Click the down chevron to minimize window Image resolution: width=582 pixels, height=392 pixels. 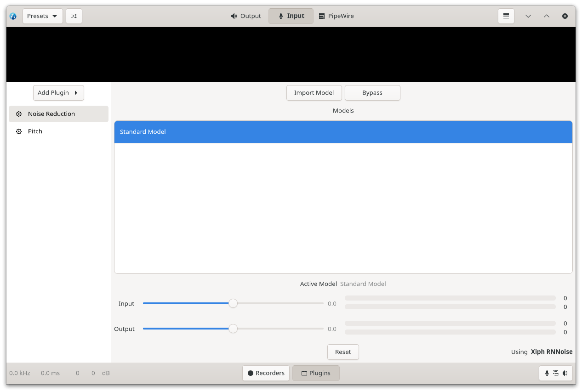coord(528,16)
